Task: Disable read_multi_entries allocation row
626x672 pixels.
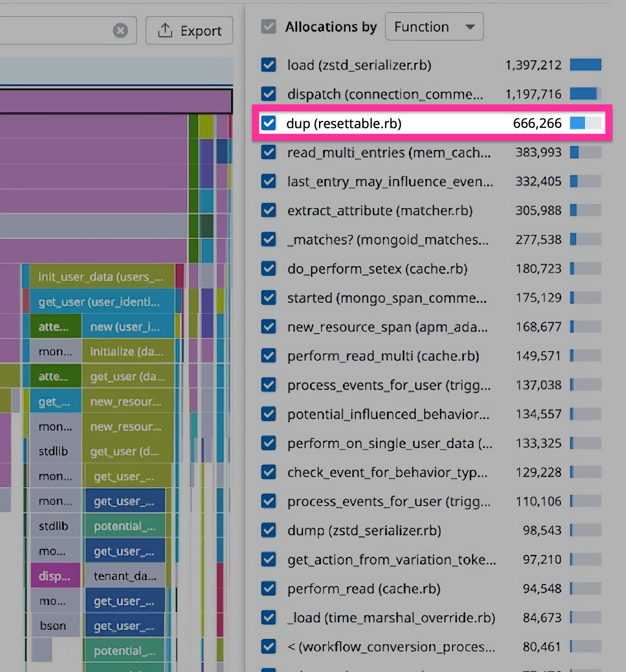Action: coord(268,153)
